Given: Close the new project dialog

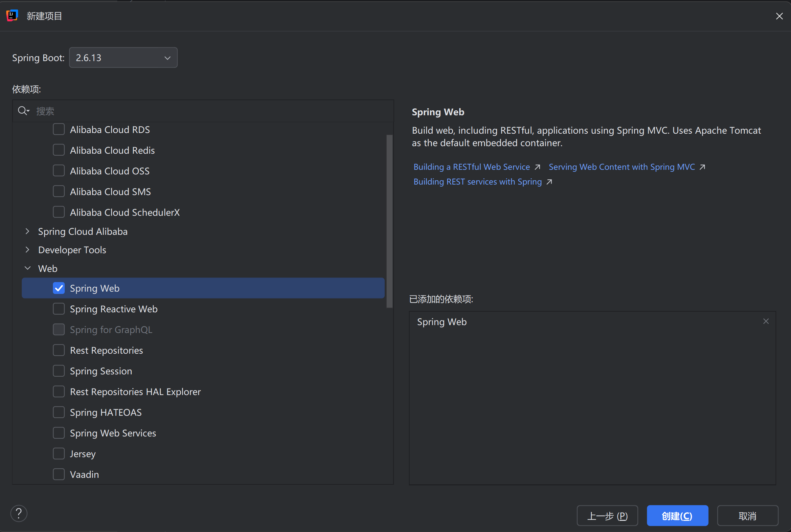Looking at the screenshot, I should pyautogui.click(x=780, y=16).
